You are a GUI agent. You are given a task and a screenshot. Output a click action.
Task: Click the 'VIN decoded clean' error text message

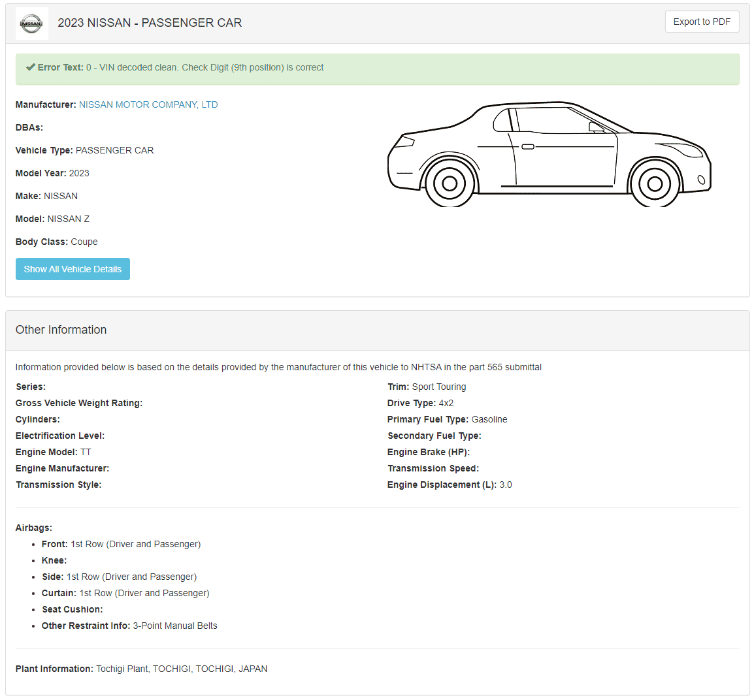pyautogui.click(x=205, y=67)
